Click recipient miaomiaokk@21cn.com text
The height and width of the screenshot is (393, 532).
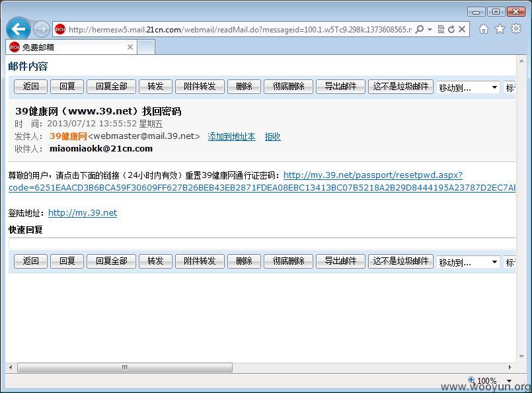(101, 149)
